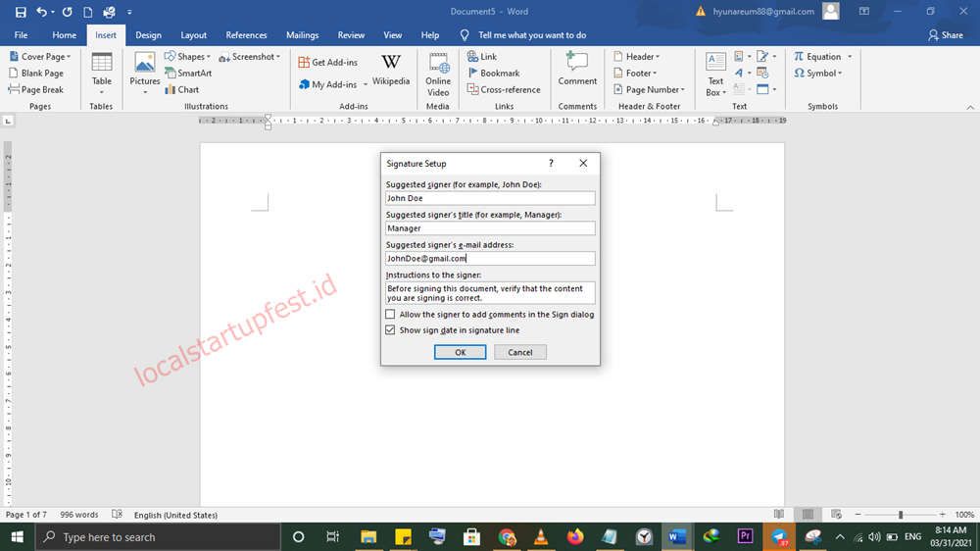Switch to the Home tab
The height and width of the screenshot is (551, 980).
tap(65, 35)
